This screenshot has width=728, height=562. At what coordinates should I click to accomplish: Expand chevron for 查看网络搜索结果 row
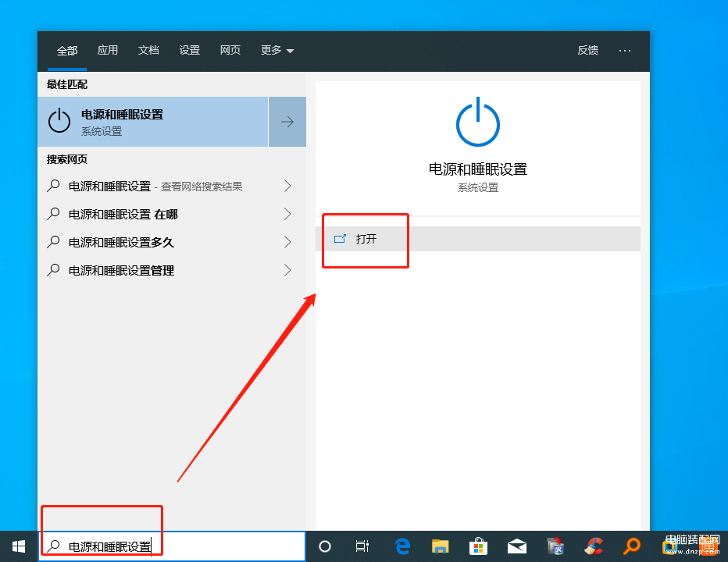pyautogui.click(x=288, y=186)
